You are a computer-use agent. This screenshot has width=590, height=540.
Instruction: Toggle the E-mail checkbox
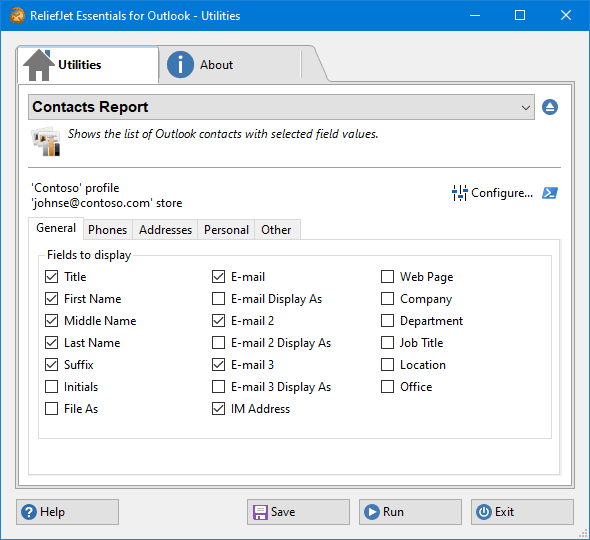(219, 277)
